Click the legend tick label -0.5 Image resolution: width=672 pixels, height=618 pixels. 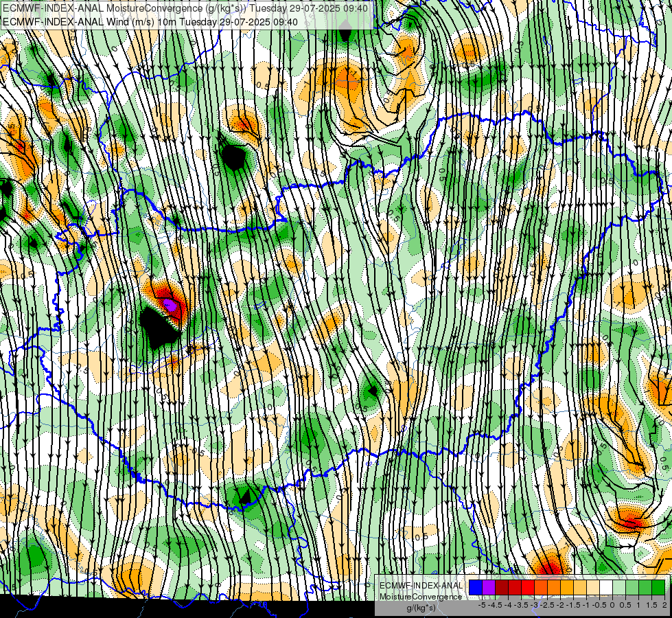point(599,605)
